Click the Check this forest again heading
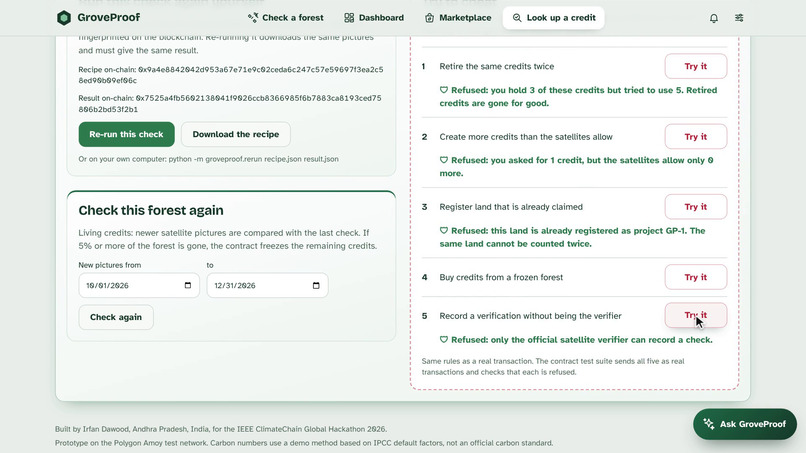The width and height of the screenshot is (806, 453). pos(151,210)
